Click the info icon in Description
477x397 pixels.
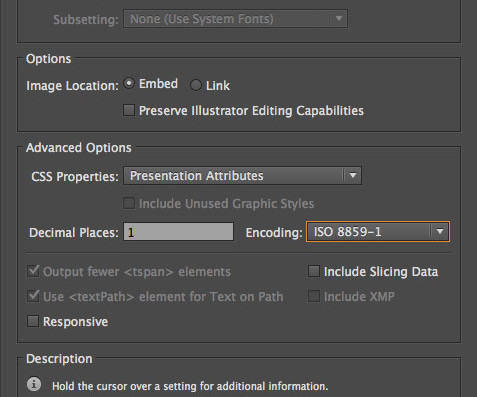34,384
